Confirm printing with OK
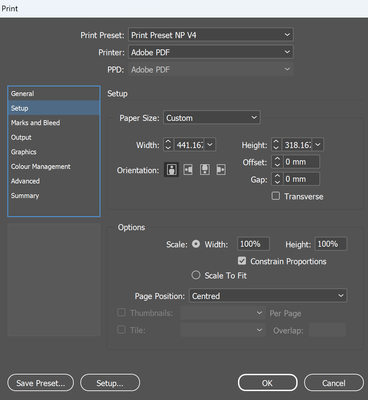Image resolution: width=368 pixels, height=400 pixels. (267, 383)
